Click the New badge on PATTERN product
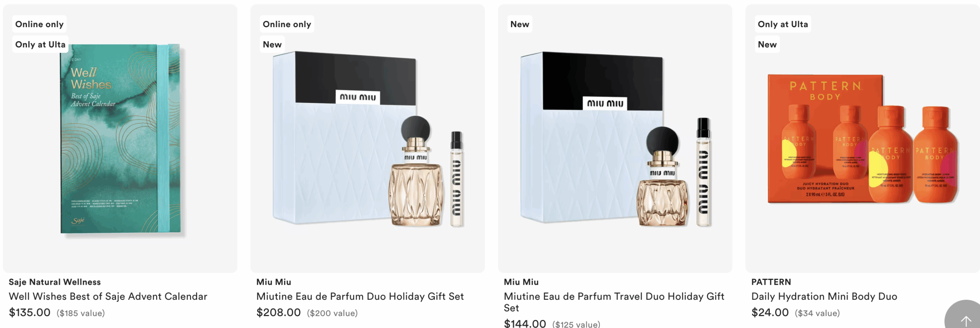The image size is (980, 328). tap(767, 44)
